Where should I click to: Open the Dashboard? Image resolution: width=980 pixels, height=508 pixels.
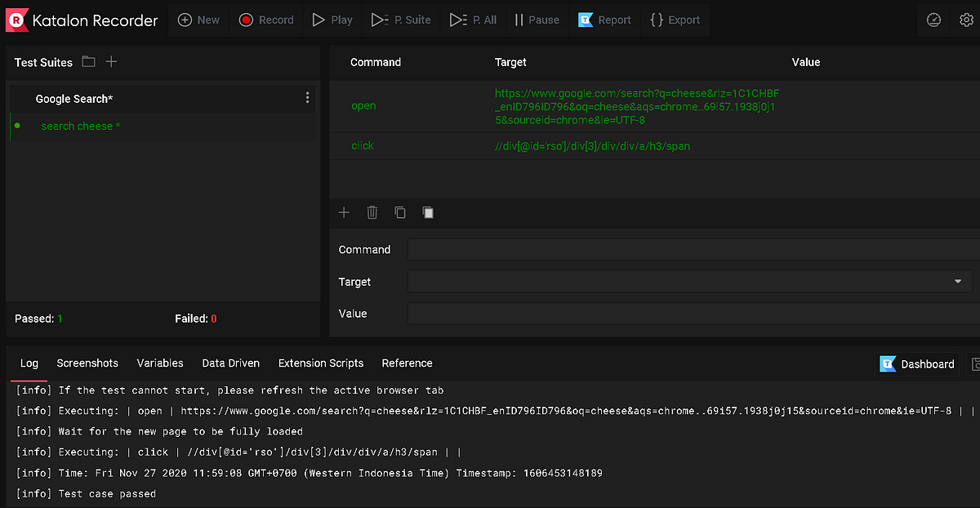(917, 363)
